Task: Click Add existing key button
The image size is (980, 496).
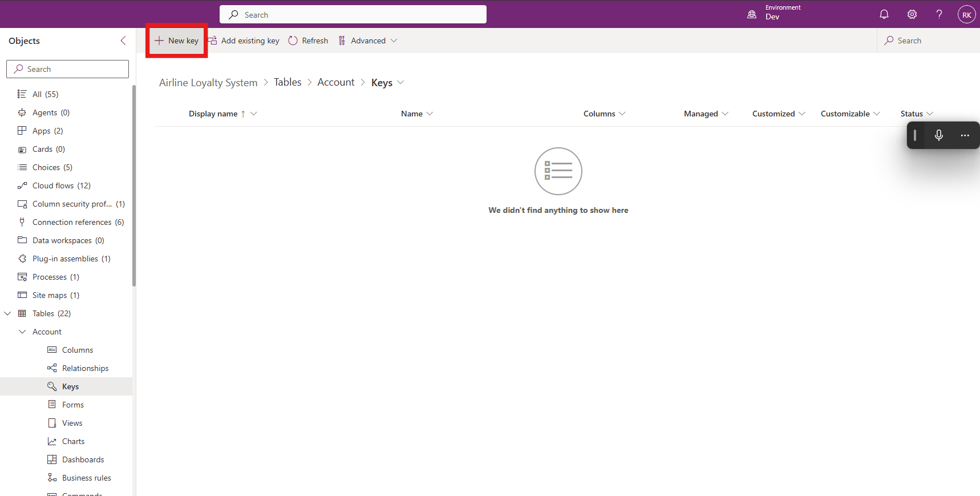Action: click(244, 41)
